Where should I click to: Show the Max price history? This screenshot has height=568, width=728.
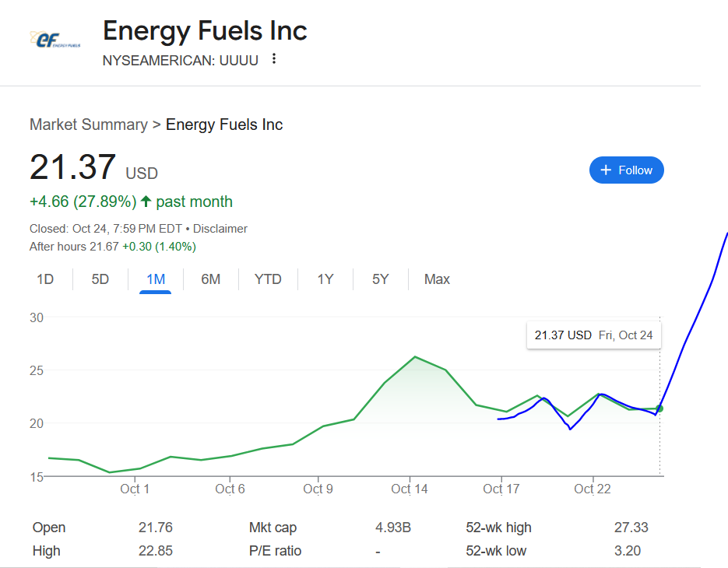pyautogui.click(x=437, y=279)
